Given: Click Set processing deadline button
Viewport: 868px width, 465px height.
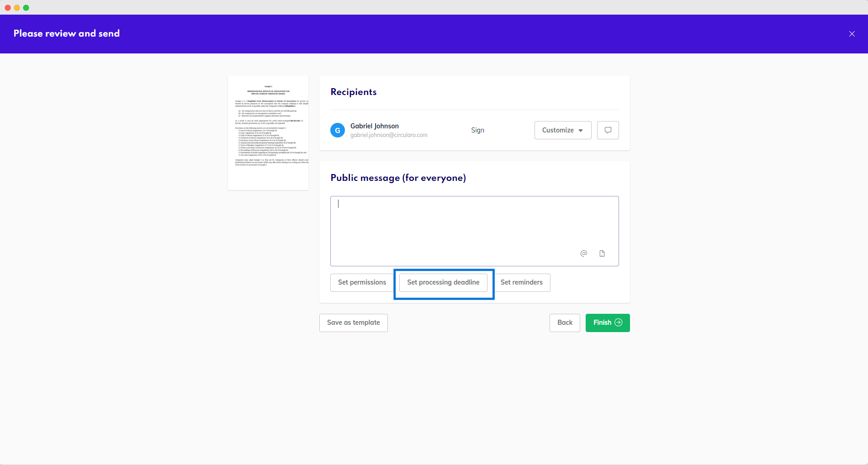Looking at the screenshot, I should click(443, 282).
